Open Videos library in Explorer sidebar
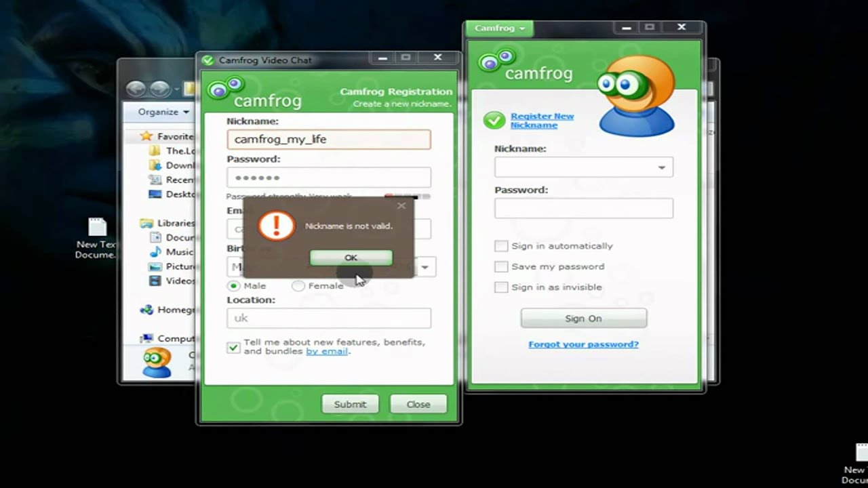Screen dimensions: 868x488 [x=172, y=281]
